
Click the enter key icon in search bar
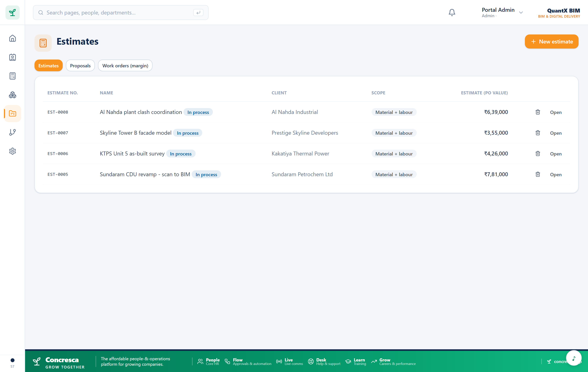coord(198,13)
